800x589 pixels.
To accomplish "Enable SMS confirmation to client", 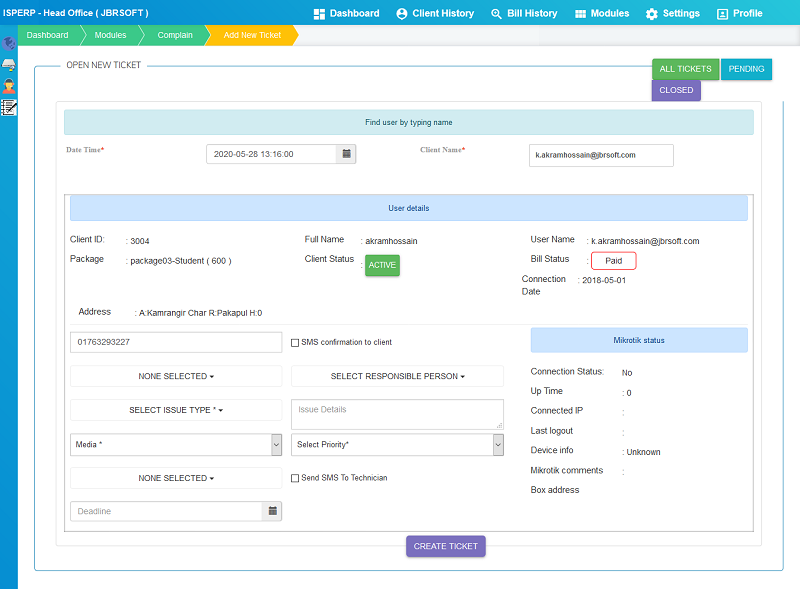I will 295,341.
